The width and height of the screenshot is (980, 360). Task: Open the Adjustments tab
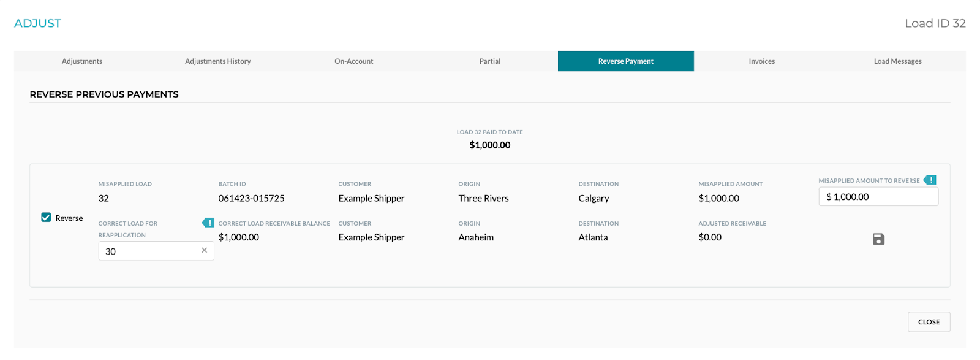click(82, 61)
